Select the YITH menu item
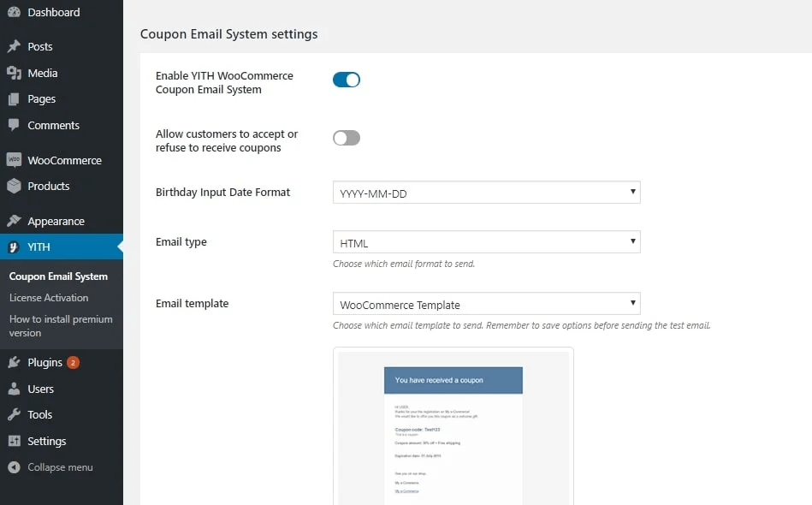The height and width of the screenshot is (505, 812). pyautogui.click(x=62, y=247)
